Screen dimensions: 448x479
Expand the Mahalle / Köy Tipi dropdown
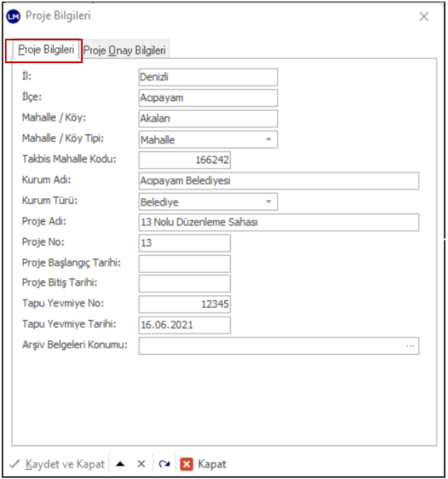point(268,140)
